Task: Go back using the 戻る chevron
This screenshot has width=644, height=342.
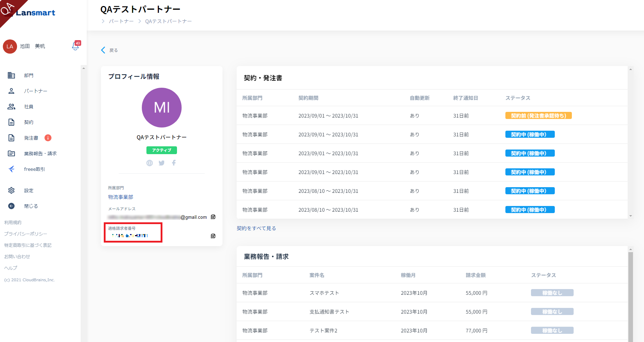Action: [x=103, y=50]
